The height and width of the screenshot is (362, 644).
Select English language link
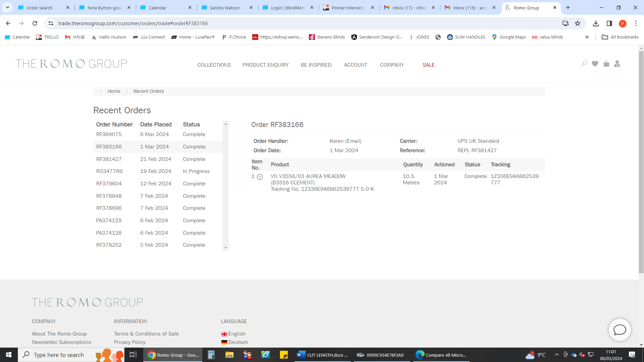tap(237, 334)
